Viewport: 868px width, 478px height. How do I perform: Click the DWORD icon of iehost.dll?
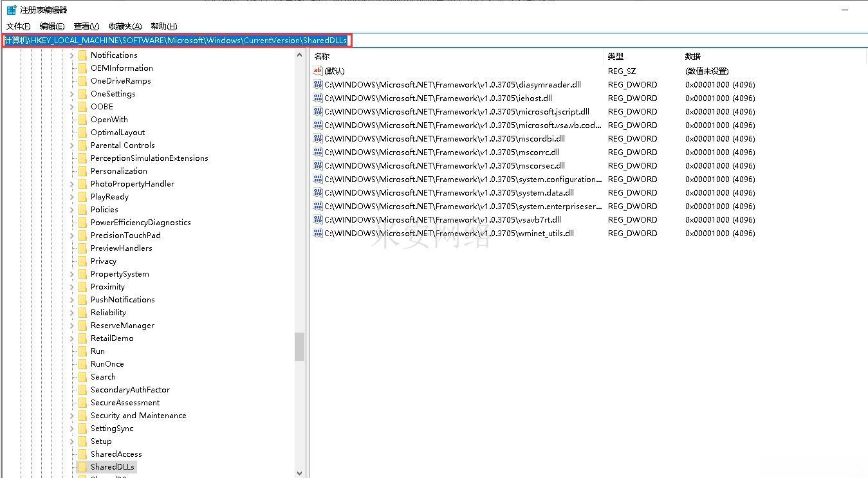[x=318, y=98]
